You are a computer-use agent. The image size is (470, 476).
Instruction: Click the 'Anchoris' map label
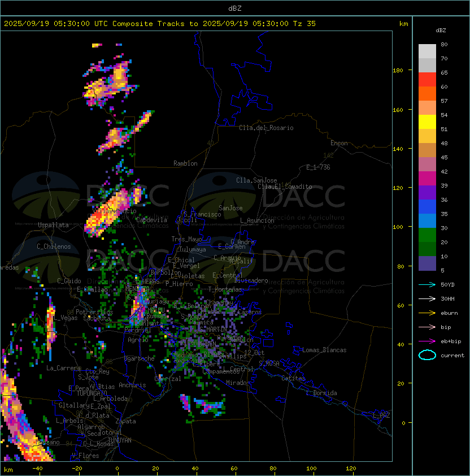pos(132,385)
